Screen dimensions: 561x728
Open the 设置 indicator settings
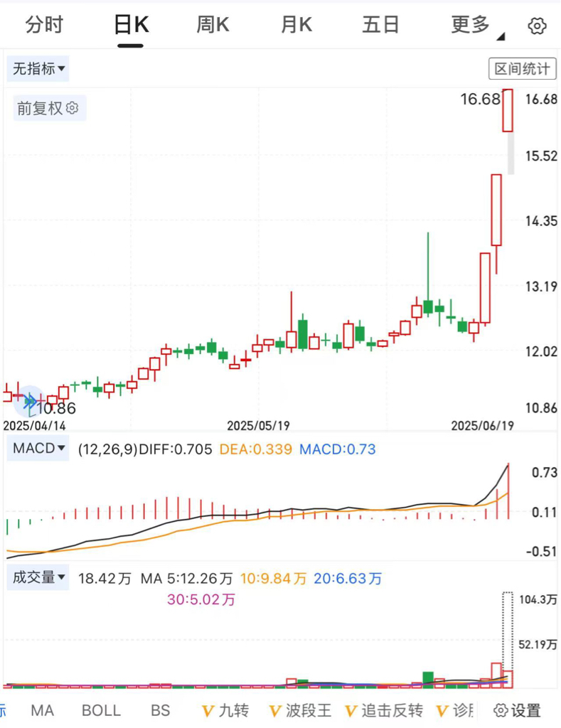point(518,710)
